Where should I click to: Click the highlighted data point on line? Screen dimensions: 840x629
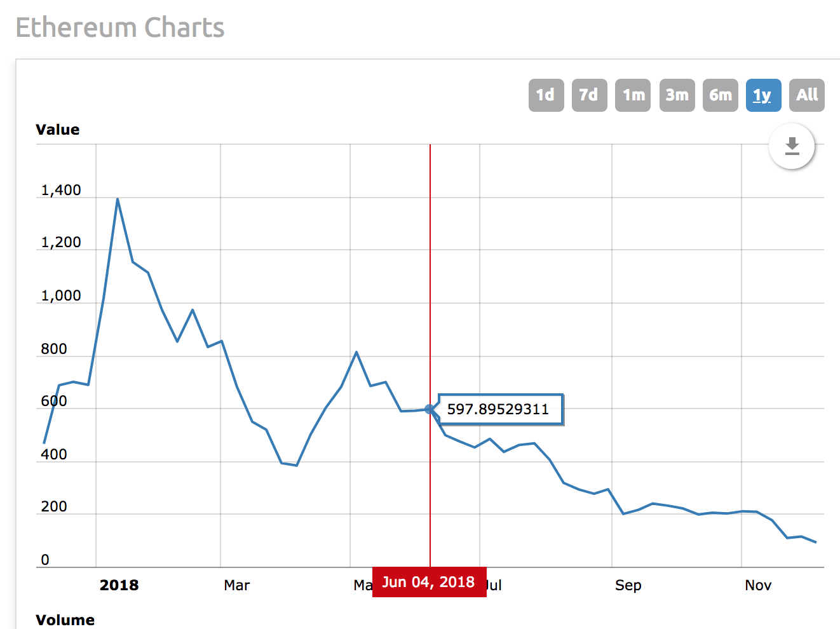[x=430, y=409]
